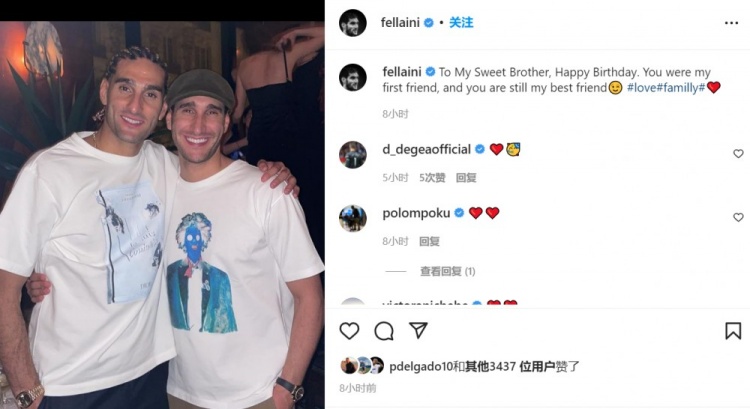750x409 pixels.
Task: Like the post with heart icon
Action: pyautogui.click(x=349, y=331)
